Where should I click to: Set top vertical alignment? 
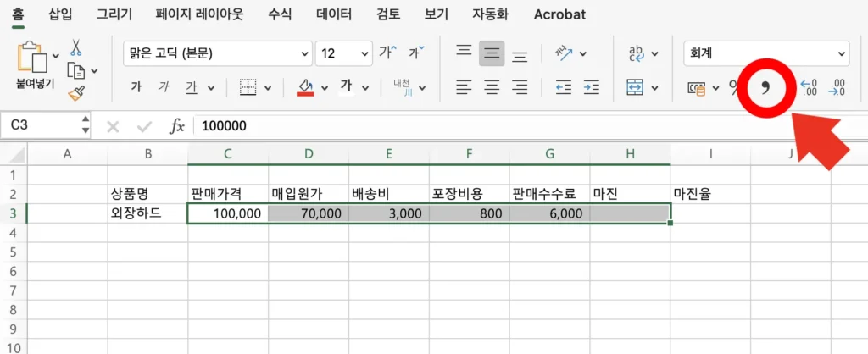(x=464, y=51)
